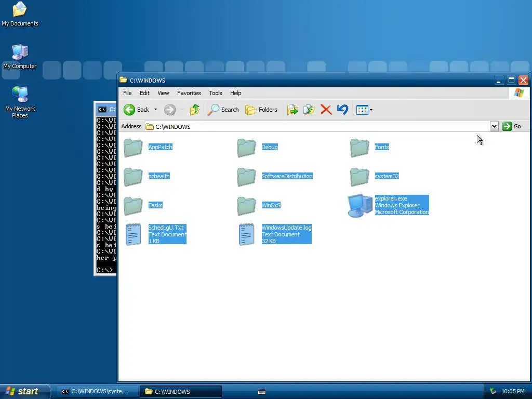
Task: Open the Tools menu
Action: [x=216, y=93]
